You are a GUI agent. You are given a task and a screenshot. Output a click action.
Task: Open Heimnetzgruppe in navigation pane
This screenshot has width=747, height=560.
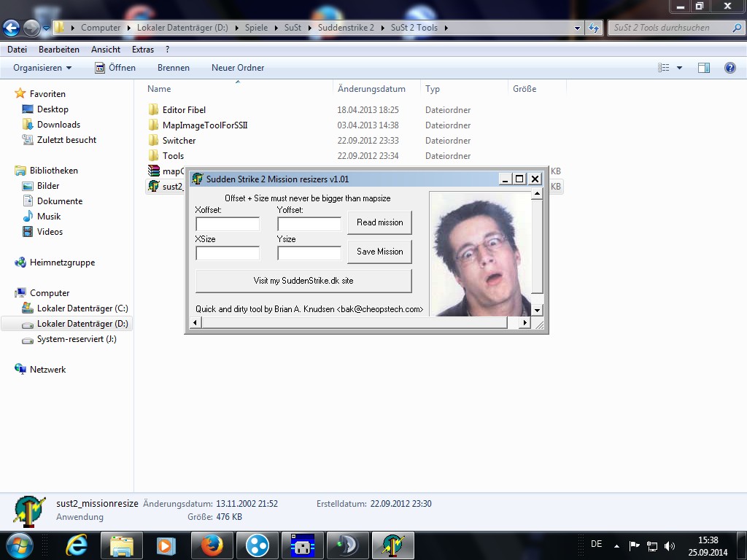[62, 262]
